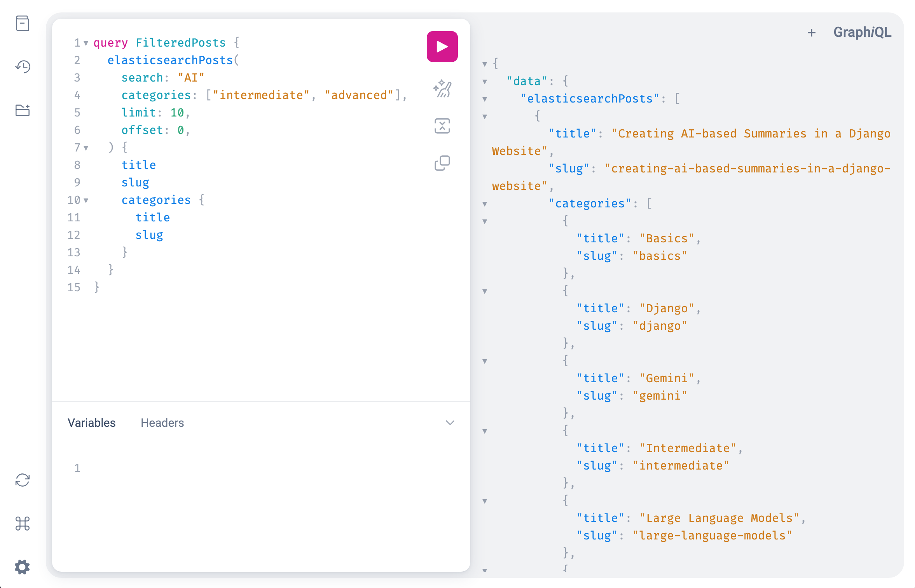Collapse the Gemini category object
The image size is (915, 588).
(x=485, y=361)
